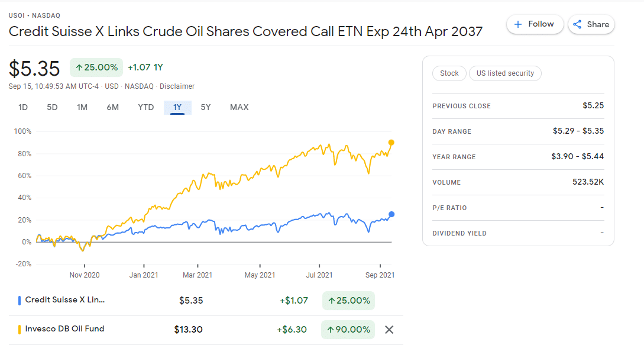
Task: Click the blue Credit Suisse color marker
Action: click(20, 300)
